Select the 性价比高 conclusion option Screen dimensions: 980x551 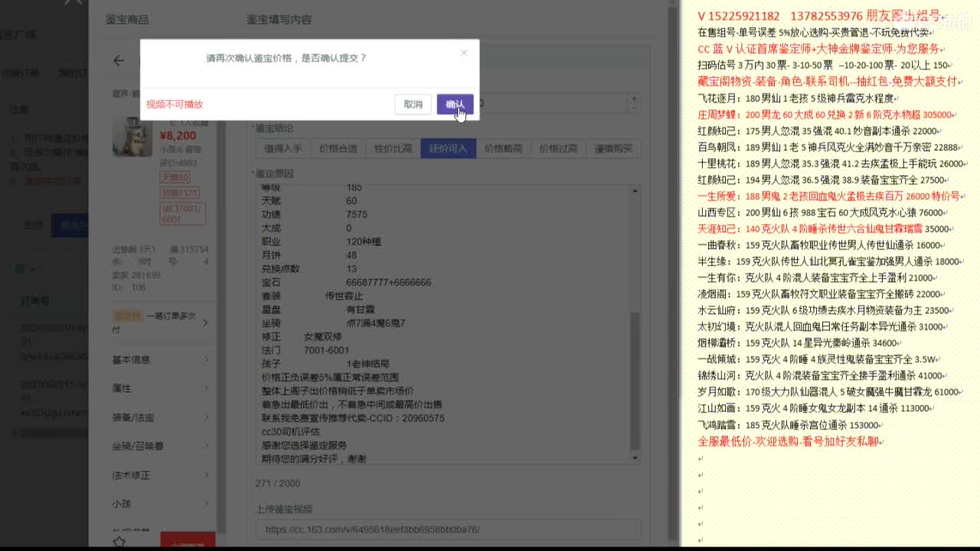(394, 148)
